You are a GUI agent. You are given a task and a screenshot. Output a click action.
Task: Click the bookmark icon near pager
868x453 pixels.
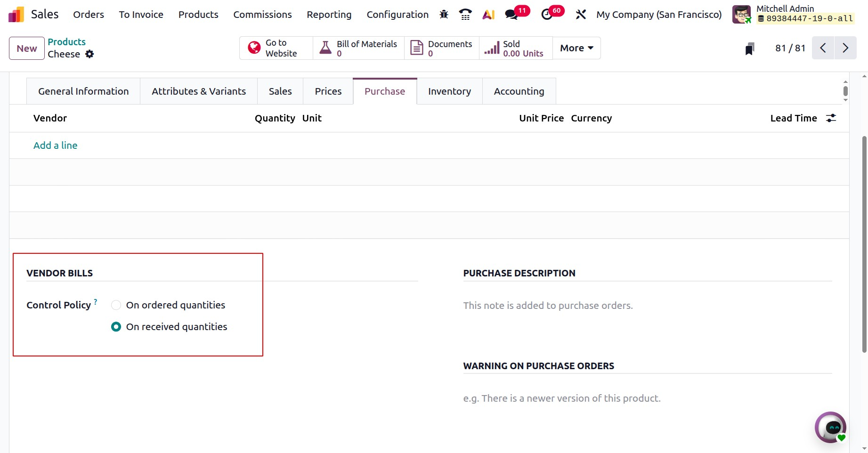pos(750,49)
